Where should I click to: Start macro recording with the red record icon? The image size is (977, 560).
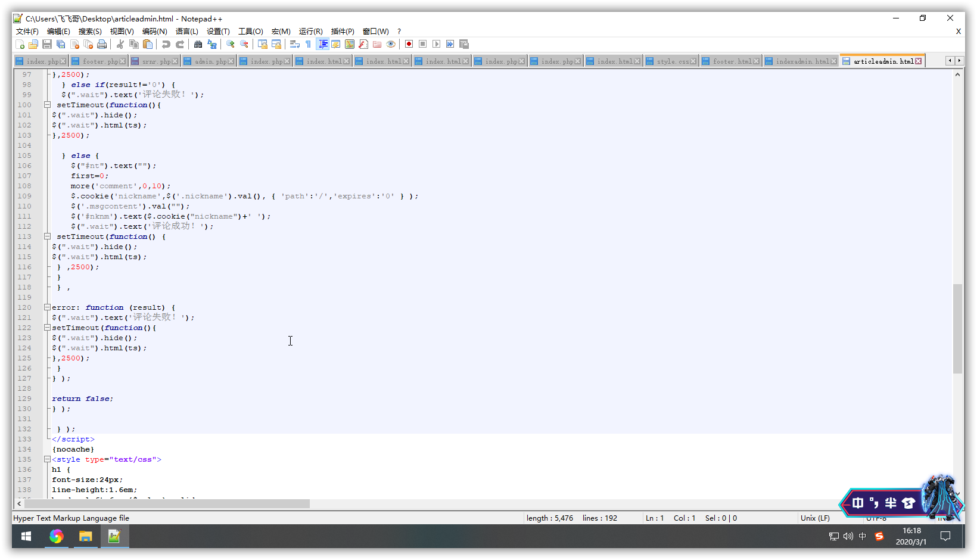[x=409, y=44]
